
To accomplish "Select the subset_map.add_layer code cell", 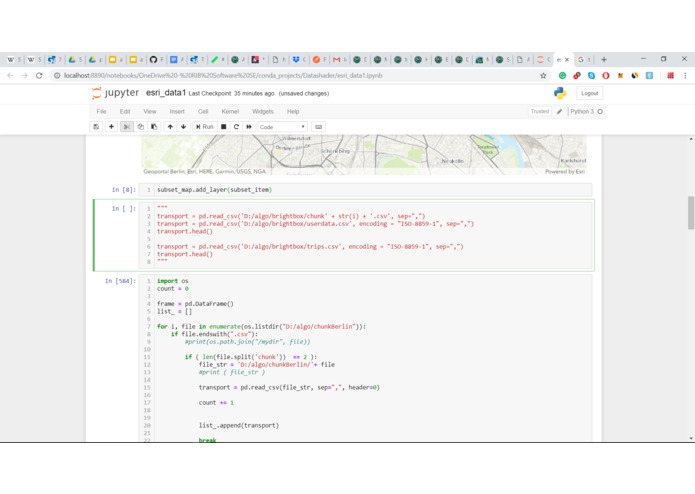I will [x=365, y=190].
